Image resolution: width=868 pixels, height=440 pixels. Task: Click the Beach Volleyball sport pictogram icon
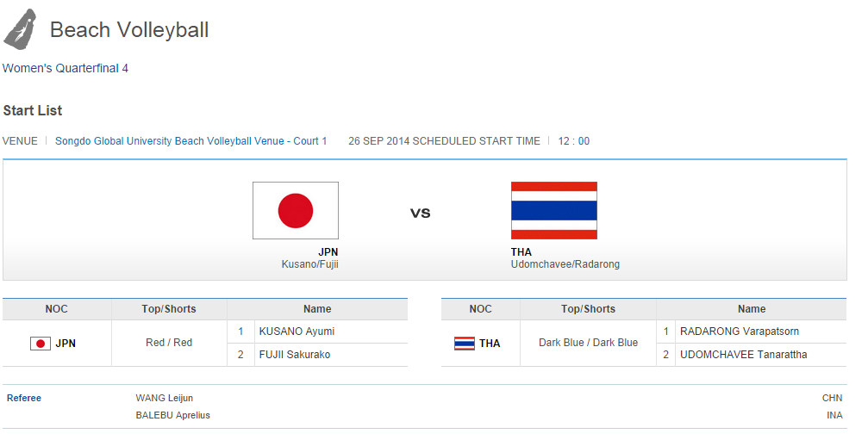(x=20, y=28)
